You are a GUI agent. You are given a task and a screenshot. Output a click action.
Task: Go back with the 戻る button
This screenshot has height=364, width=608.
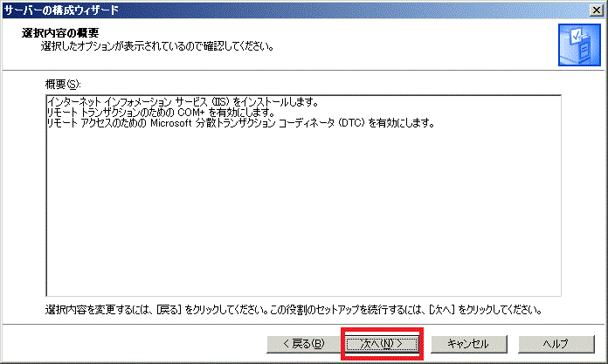point(298,343)
